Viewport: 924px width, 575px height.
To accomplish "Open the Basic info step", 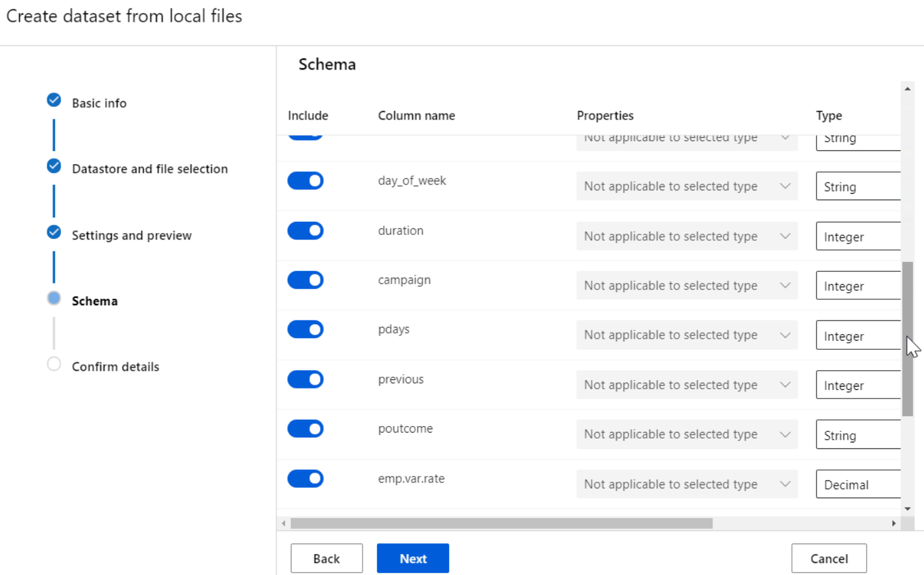I will pos(99,103).
